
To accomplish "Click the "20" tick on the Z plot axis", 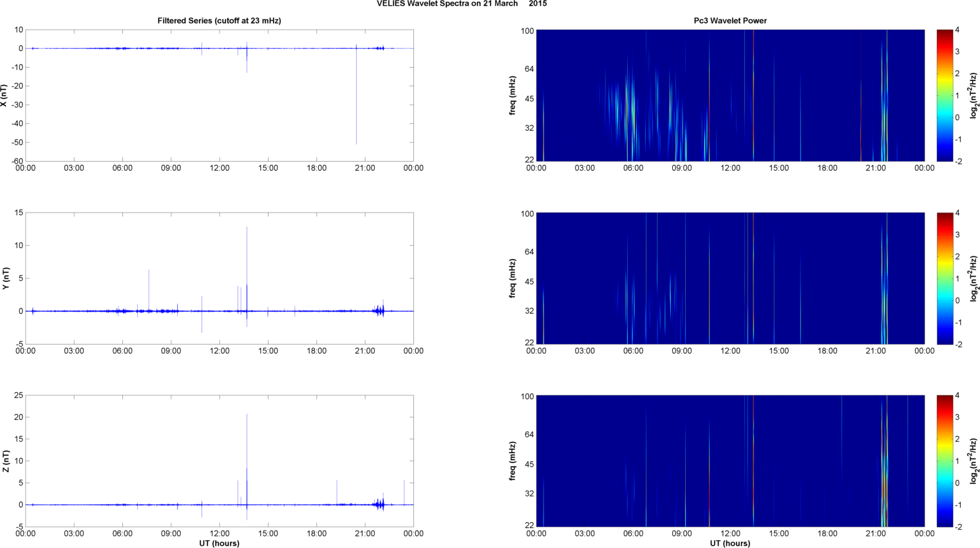I will [x=19, y=417].
